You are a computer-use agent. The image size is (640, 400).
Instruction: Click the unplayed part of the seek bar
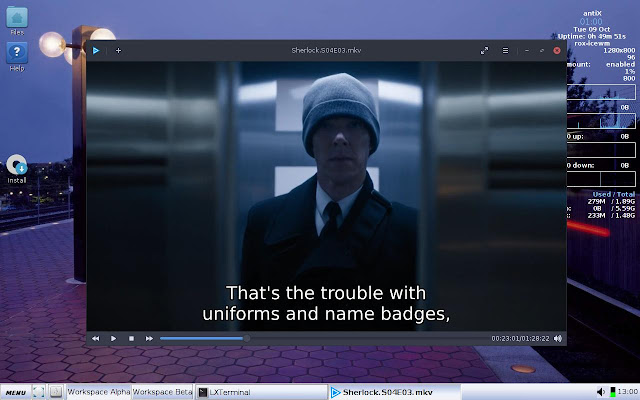click(x=367, y=338)
